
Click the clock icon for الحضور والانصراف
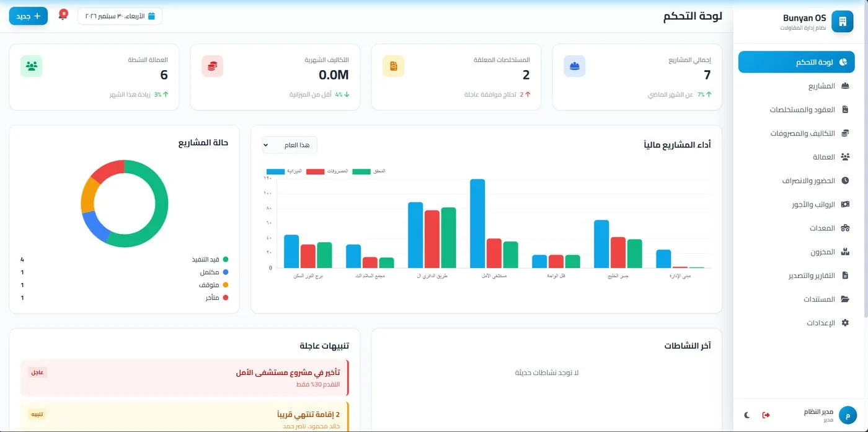(x=844, y=181)
